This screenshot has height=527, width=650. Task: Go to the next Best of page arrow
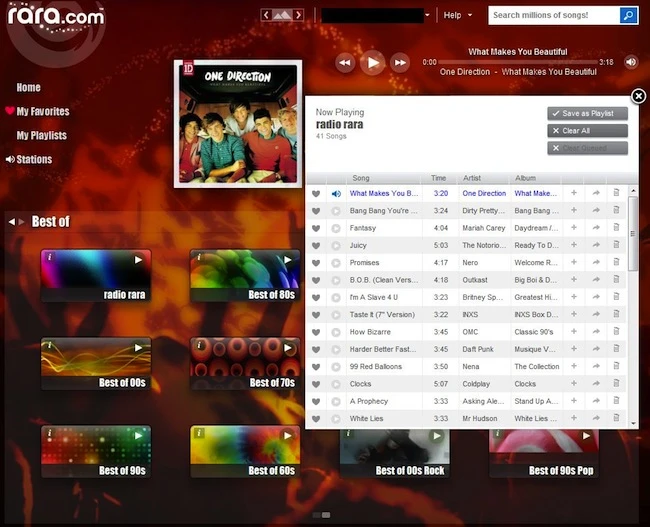[x=22, y=222]
